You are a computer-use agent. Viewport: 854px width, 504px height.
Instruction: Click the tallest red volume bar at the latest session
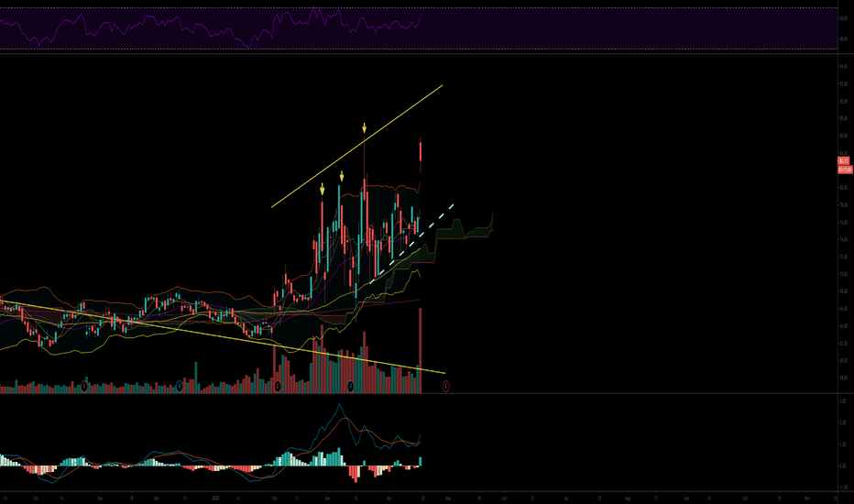coord(421,351)
